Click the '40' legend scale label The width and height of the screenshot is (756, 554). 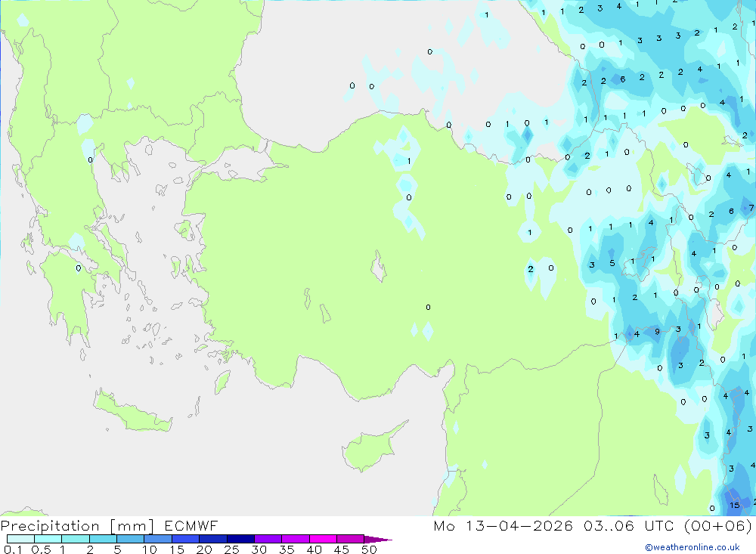(314, 549)
